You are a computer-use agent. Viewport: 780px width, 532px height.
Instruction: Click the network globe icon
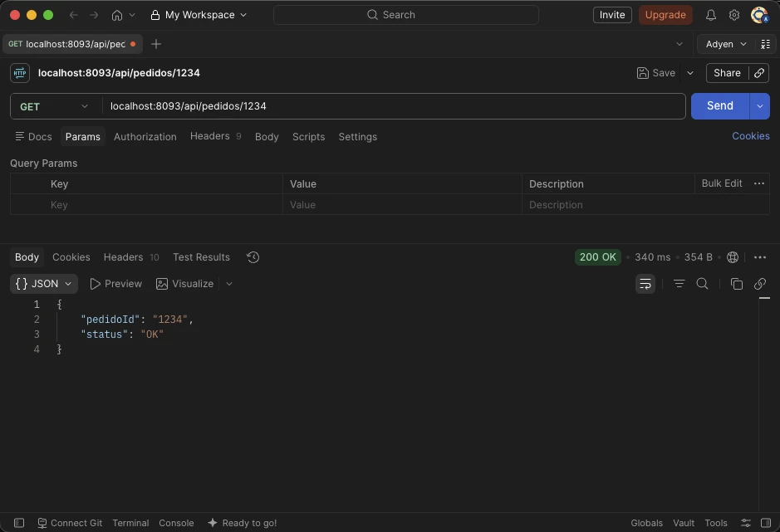[x=733, y=257]
